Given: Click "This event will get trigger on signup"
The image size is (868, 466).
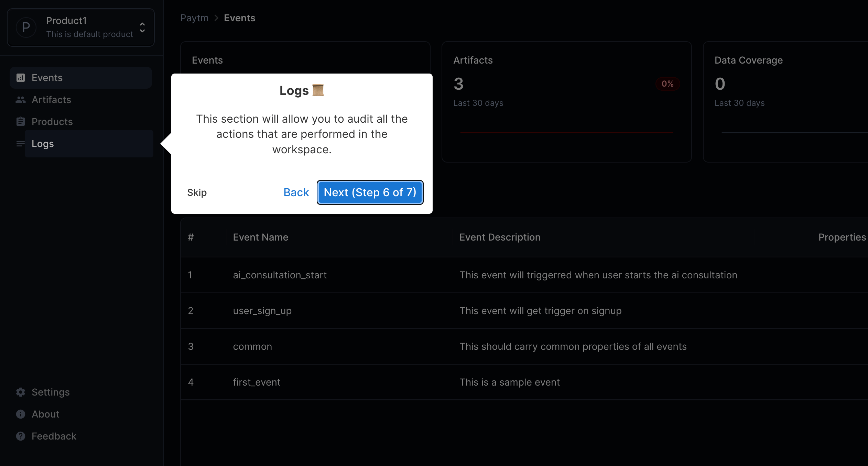Looking at the screenshot, I should 541,311.
